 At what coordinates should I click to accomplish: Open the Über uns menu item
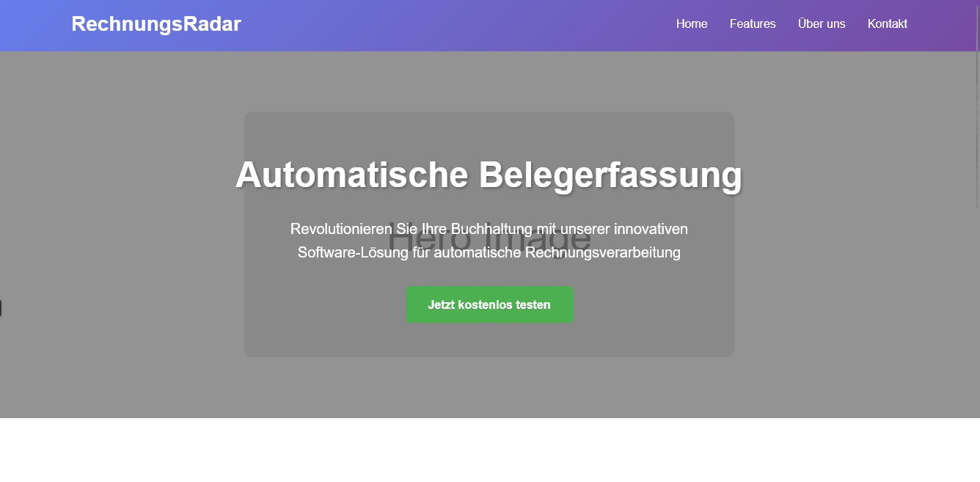[x=821, y=24]
